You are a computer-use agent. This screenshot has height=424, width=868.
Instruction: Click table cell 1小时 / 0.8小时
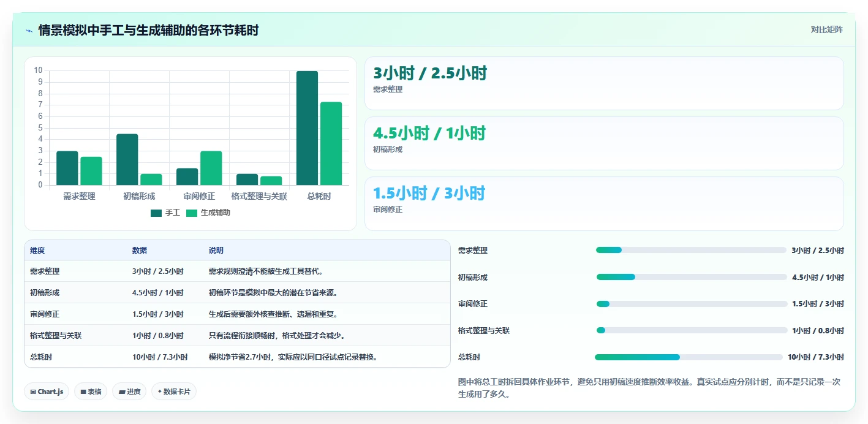point(158,336)
